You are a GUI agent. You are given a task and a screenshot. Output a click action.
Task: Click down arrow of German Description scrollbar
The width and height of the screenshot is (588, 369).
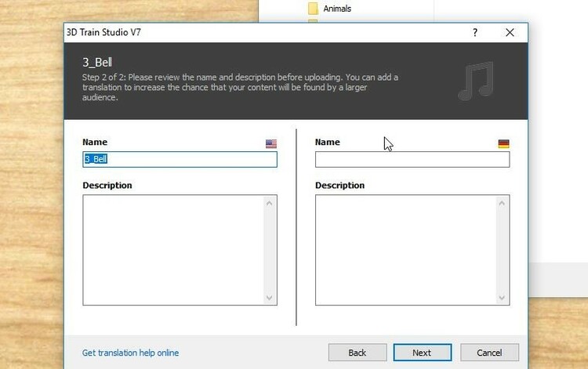(x=502, y=298)
